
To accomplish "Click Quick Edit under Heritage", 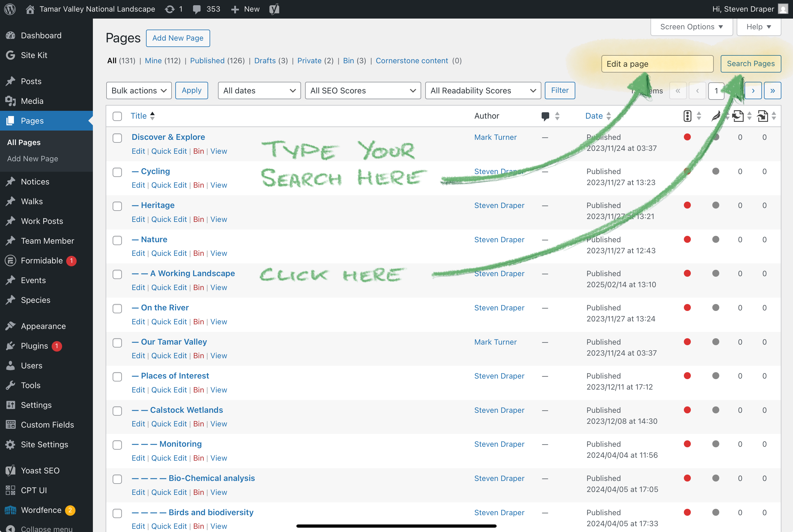I will pyautogui.click(x=169, y=219).
